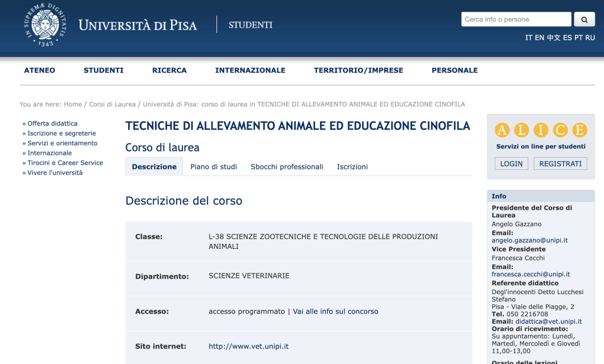Open Servizi e orientamento sidebar link

(x=63, y=143)
